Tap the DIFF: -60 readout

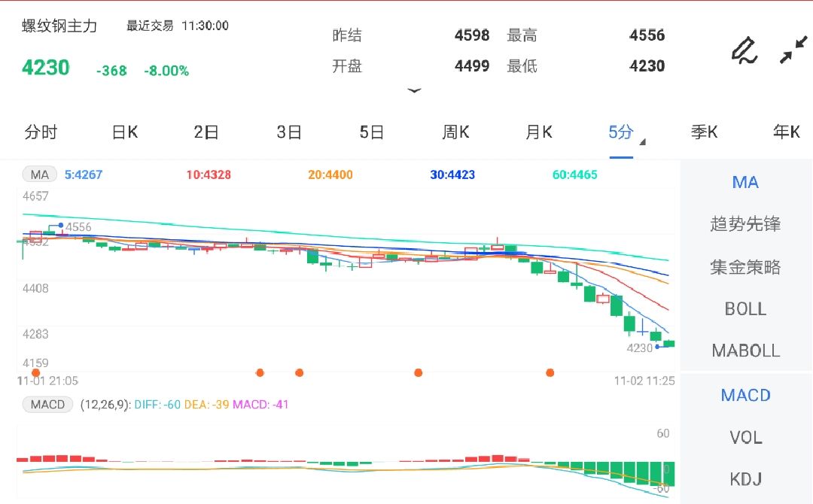(157, 405)
